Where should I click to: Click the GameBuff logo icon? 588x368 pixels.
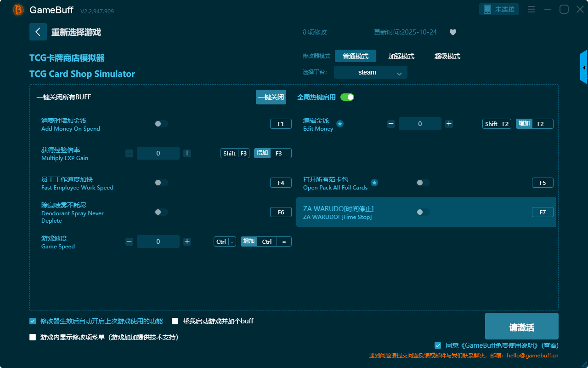point(18,10)
